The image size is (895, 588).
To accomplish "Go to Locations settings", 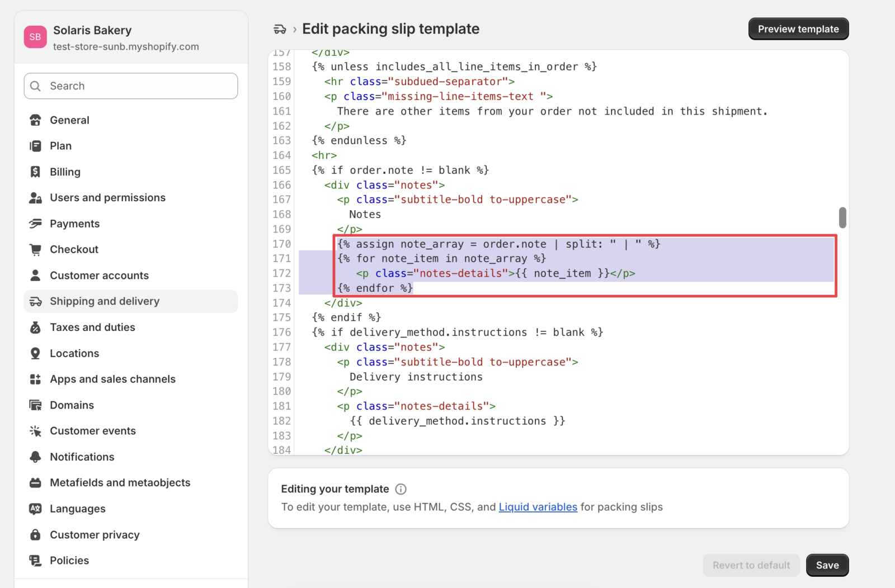I will pos(131,353).
